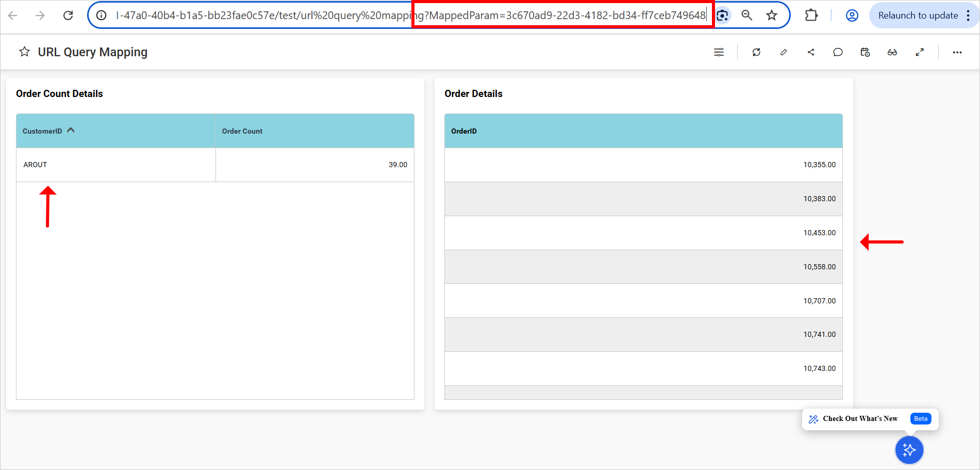Image resolution: width=980 pixels, height=470 pixels.
Task: Enter full screen presentation mode
Action: (920, 52)
